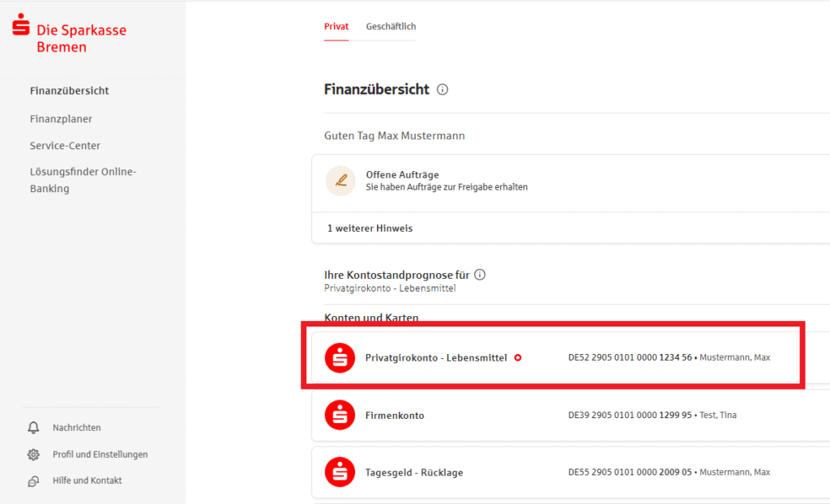Screen dimensions: 830x504
Task: Click the Profil und Einstellungen gear icon
Action: click(33, 455)
